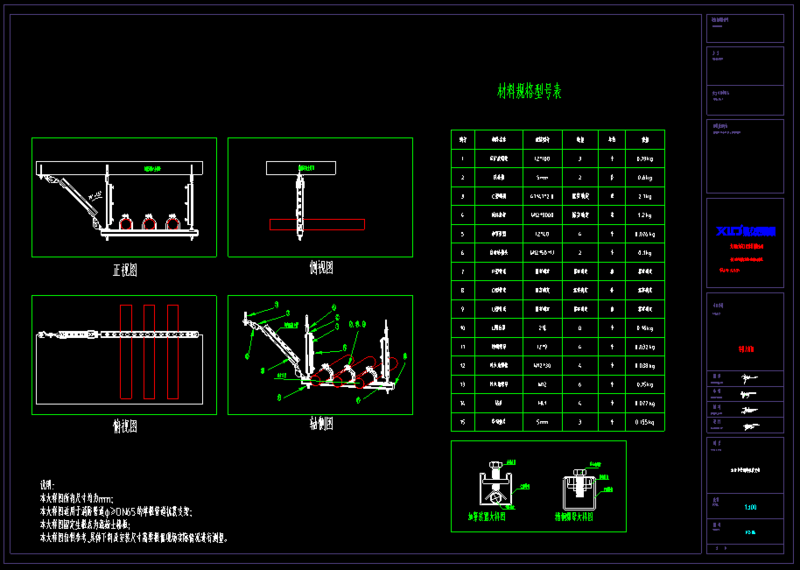Screen dimensions: 800x570
Task: Click the 轴侧图 caption label
Action: [x=320, y=424]
